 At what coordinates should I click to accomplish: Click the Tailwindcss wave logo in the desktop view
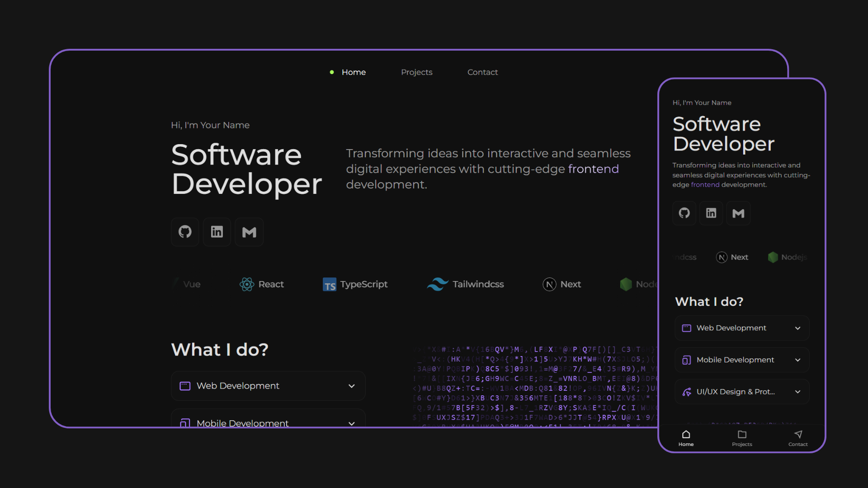coord(438,284)
